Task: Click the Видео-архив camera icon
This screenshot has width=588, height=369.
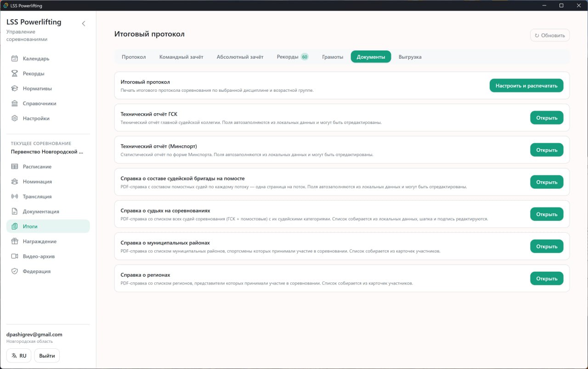Action: point(14,256)
